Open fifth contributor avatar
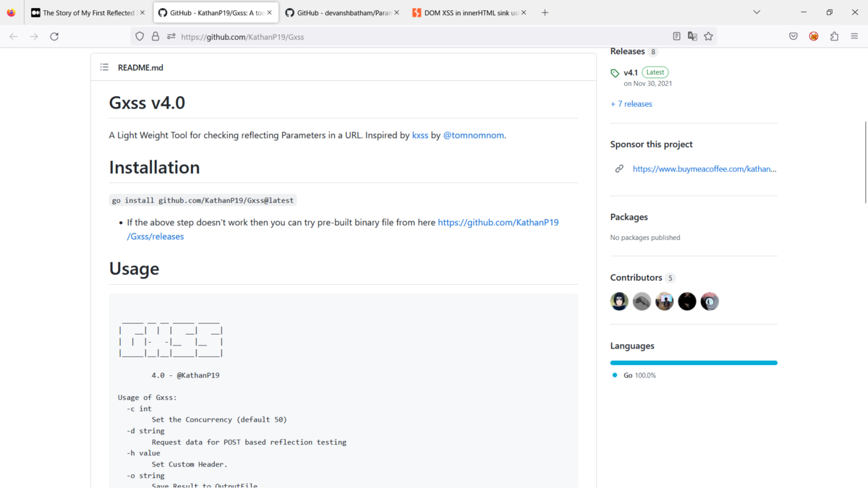This screenshot has width=868, height=488. coord(710,301)
